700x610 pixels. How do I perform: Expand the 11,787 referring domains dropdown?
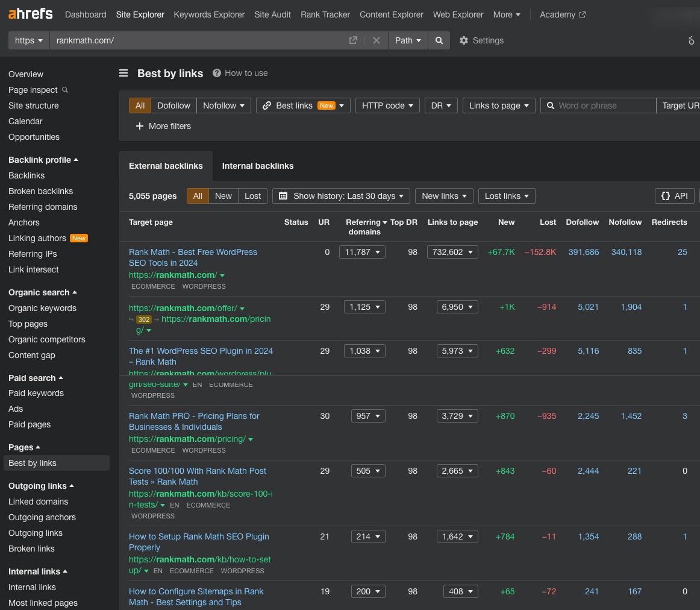[x=362, y=253]
